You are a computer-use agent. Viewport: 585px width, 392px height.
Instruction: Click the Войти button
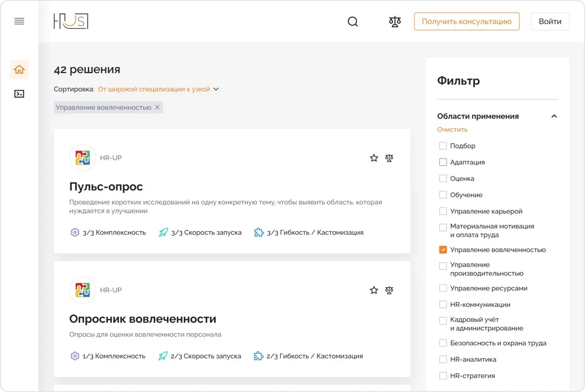pyautogui.click(x=550, y=21)
